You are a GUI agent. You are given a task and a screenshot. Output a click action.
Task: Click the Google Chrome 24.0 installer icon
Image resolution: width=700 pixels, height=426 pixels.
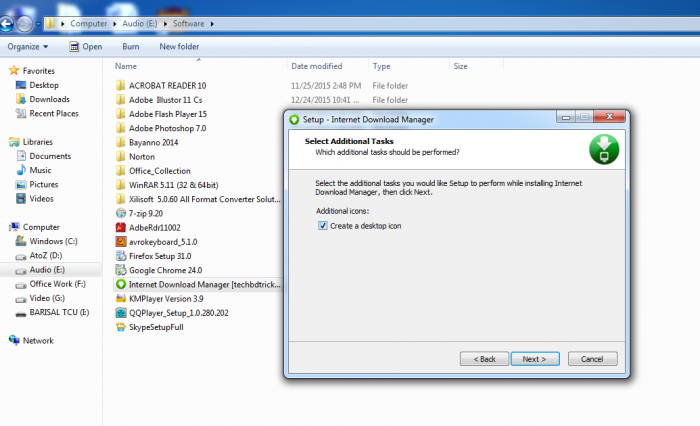pos(121,270)
